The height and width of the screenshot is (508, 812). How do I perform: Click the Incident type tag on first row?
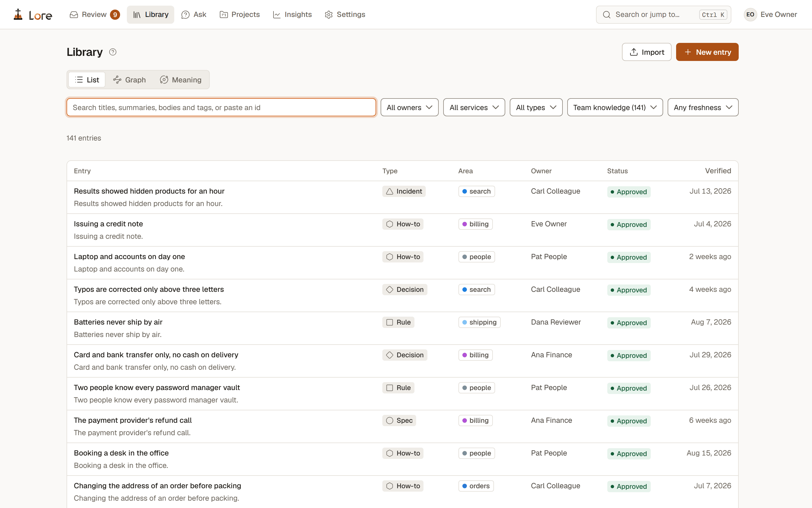pos(404,192)
